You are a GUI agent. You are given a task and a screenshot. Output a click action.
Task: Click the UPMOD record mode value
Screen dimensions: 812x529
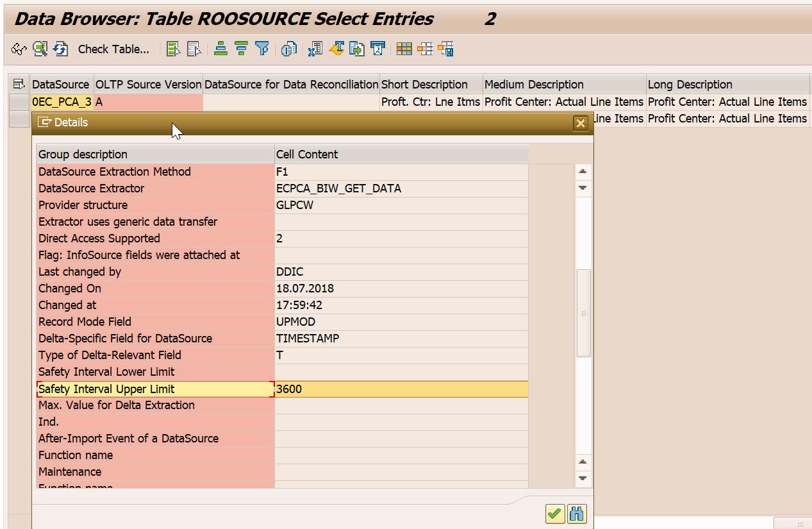[x=401, y=322]
